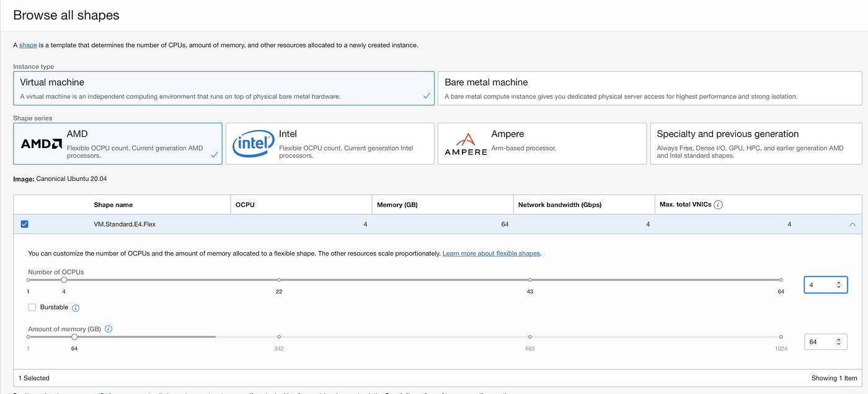Set OCPU slider to the 43 mark

(530, 280)
